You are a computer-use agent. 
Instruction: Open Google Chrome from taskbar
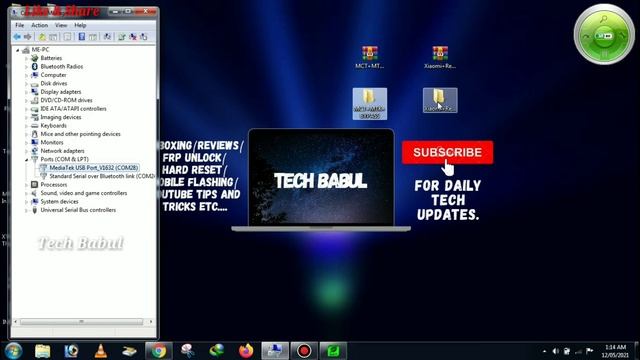pyautogui.click(x=159, y=351)
